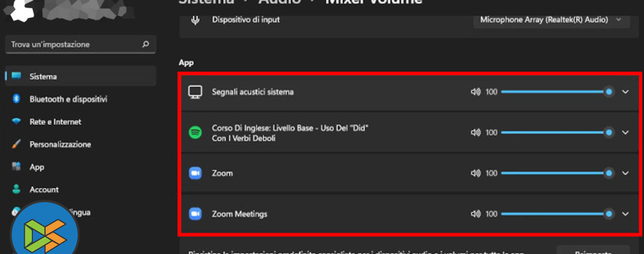Screen dimensions: 644x254
Task: Click the system sounds monitor icon
Action: (195, 92)
